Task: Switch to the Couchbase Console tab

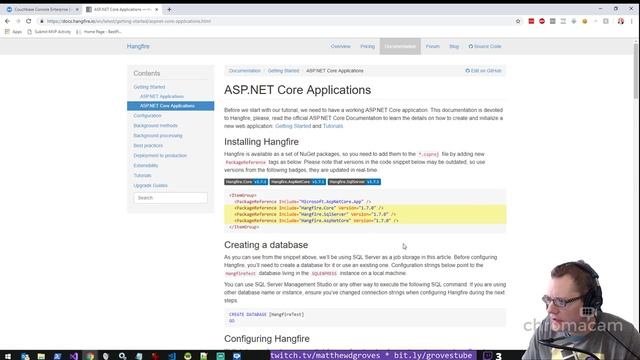Action: point(42,9)
